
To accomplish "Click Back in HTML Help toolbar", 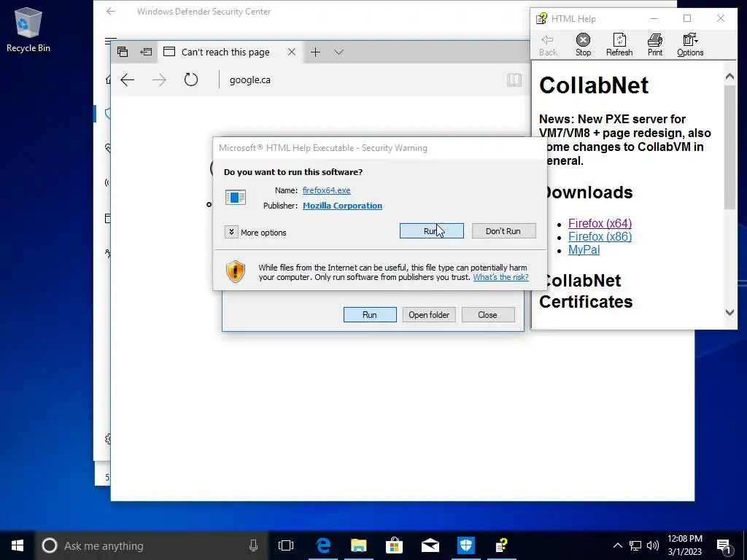I will coord(548,44).
